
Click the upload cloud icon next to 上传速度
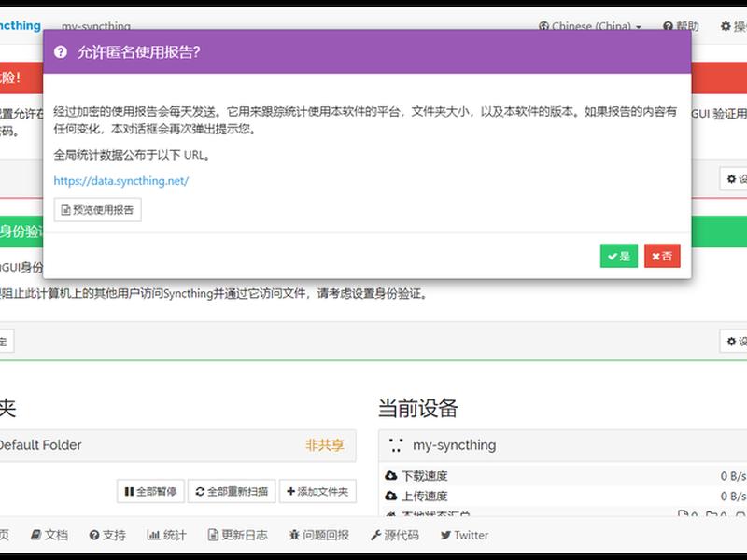(390, 496)
